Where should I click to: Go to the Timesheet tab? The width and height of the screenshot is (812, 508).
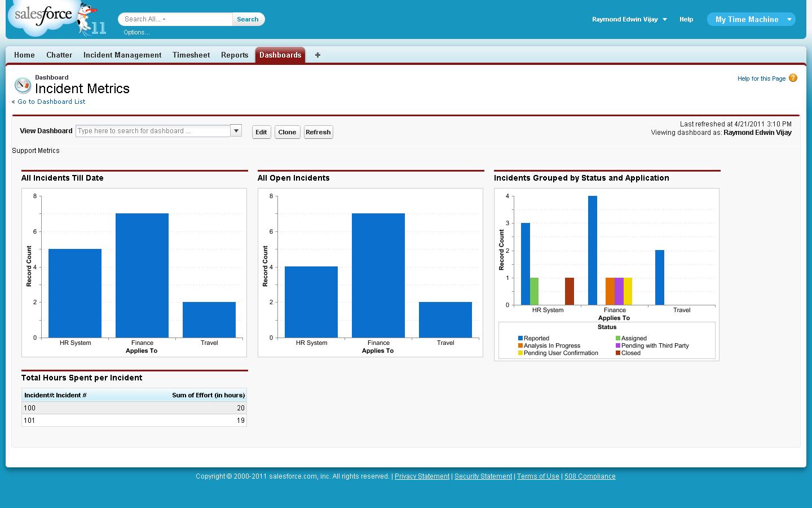pyautogui.click(x=191, y=55)
